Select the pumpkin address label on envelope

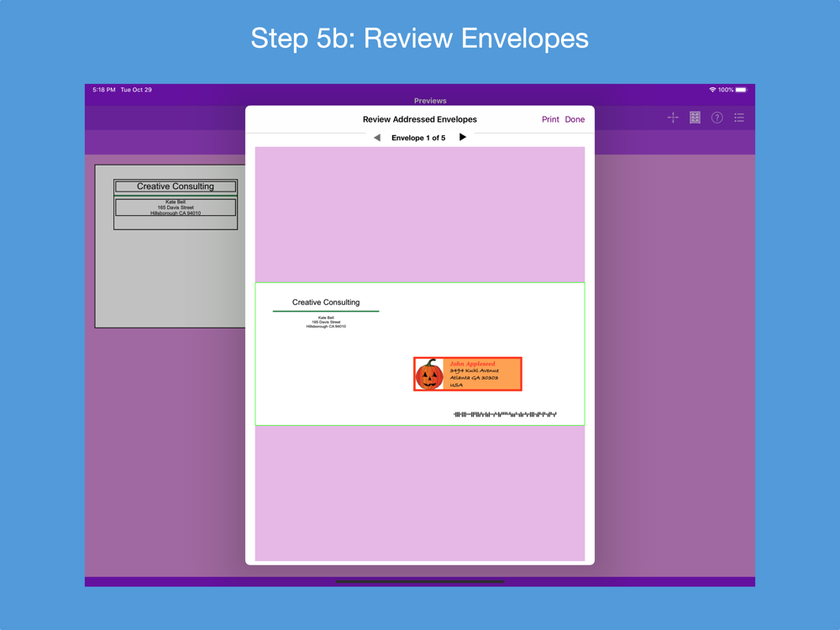pyautogui.click(x=468, y=374)
